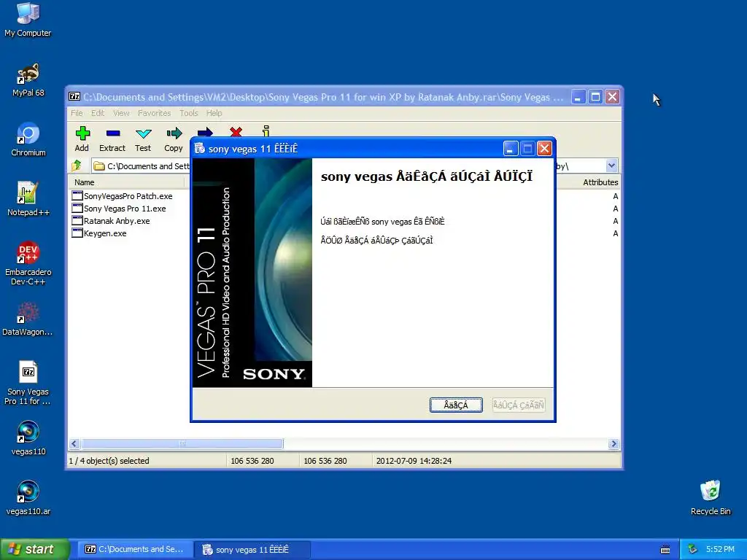Open My Computer desktop icon
Image resolution: width=747 pixels, height=560 pixels.
click(28, 20)
